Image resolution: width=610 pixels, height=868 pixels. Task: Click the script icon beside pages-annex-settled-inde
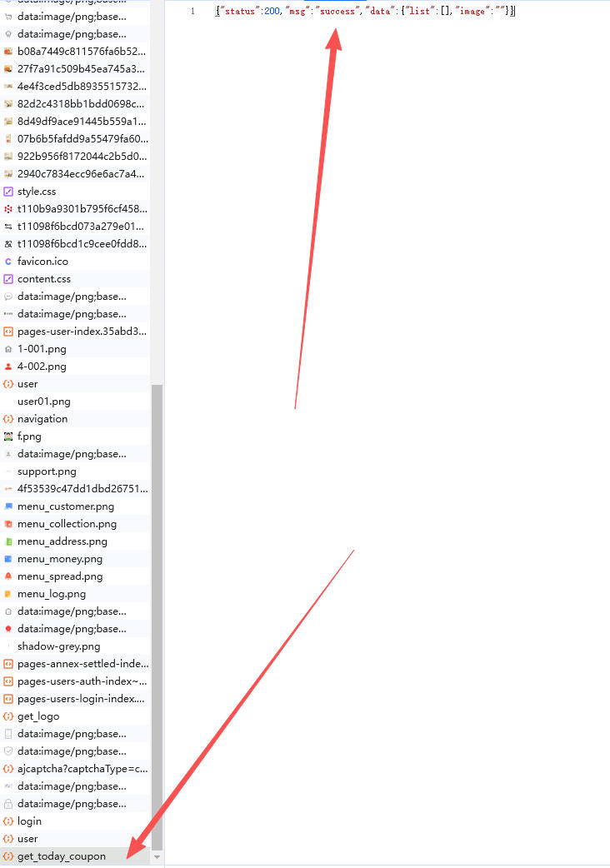click(8, 664)
